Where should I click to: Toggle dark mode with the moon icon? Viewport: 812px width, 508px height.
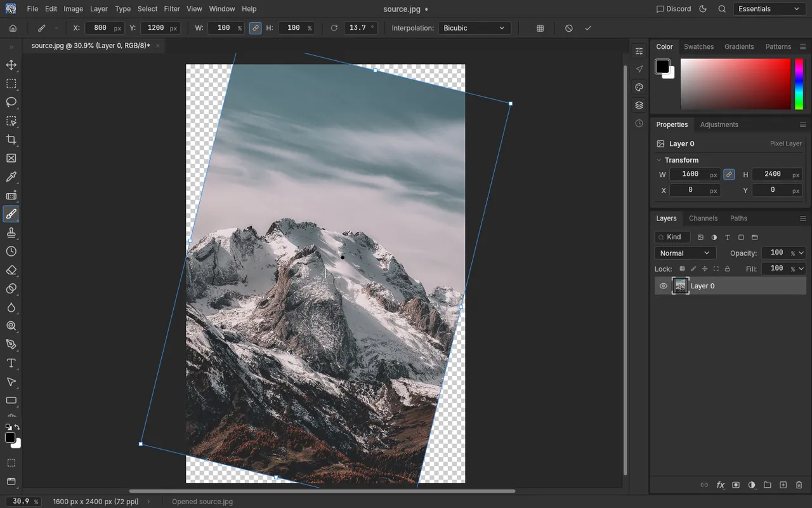(x=703, y=9)
